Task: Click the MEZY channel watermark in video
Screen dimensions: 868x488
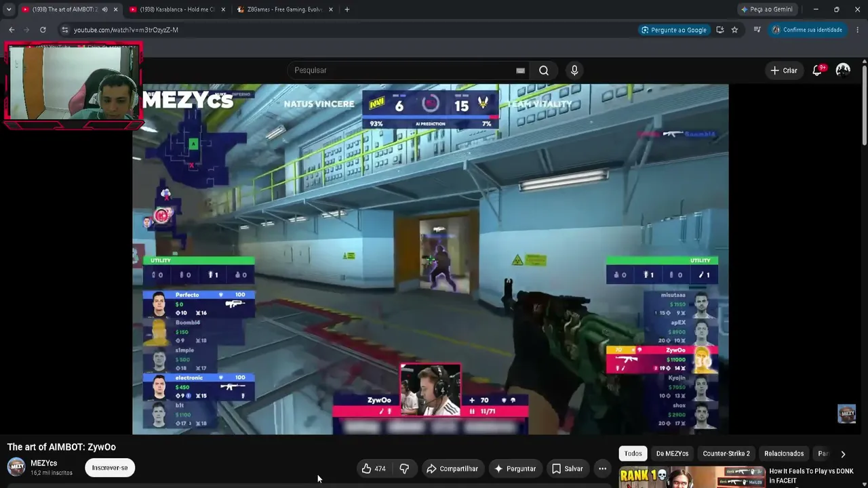Action: [847, 413]
